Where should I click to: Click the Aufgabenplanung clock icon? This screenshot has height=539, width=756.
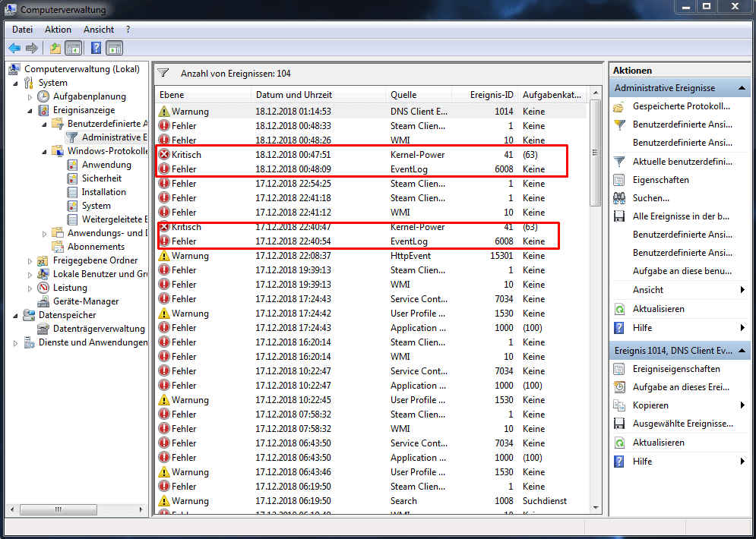coord(43,96)
